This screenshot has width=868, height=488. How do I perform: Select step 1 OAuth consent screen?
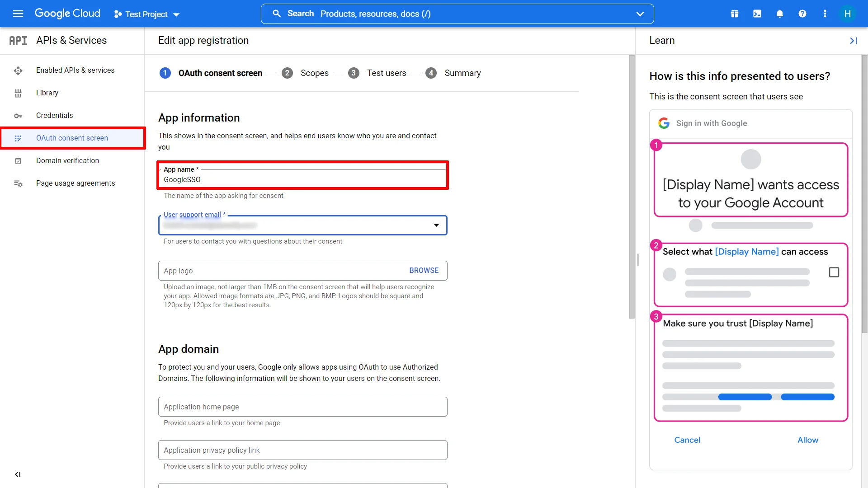[x=211, y=73]
